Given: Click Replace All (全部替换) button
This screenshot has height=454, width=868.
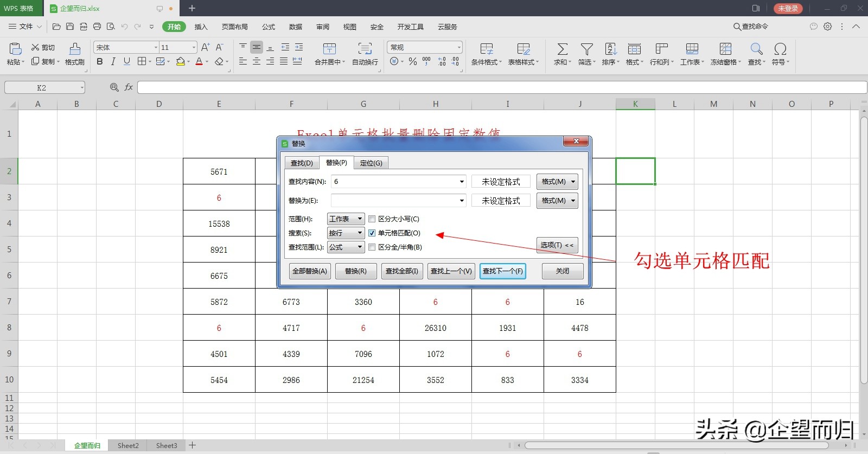Looking at the screenshot, I should pos(310,271).
